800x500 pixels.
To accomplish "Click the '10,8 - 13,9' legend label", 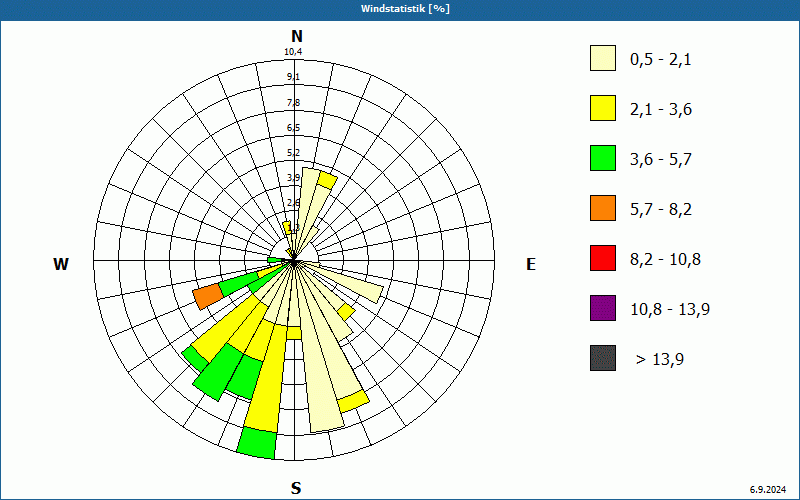I will (670, 310).
